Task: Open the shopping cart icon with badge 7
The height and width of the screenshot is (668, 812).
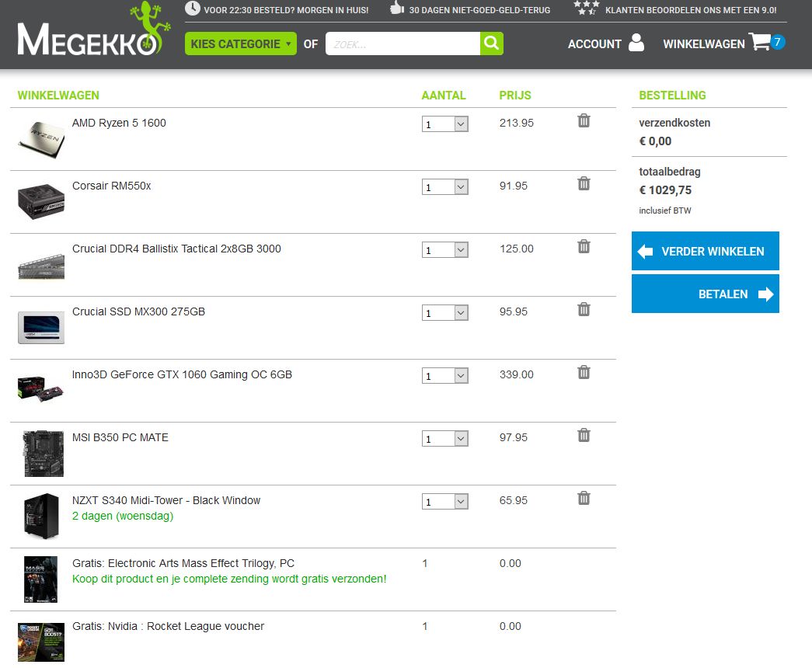Action: point(767,42)
